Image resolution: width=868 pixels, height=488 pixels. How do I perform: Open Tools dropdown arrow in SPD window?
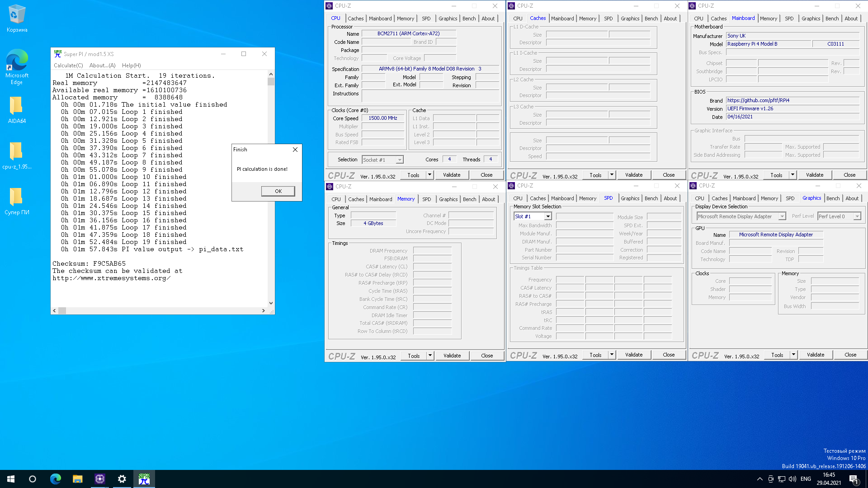[x=612, y=355]
